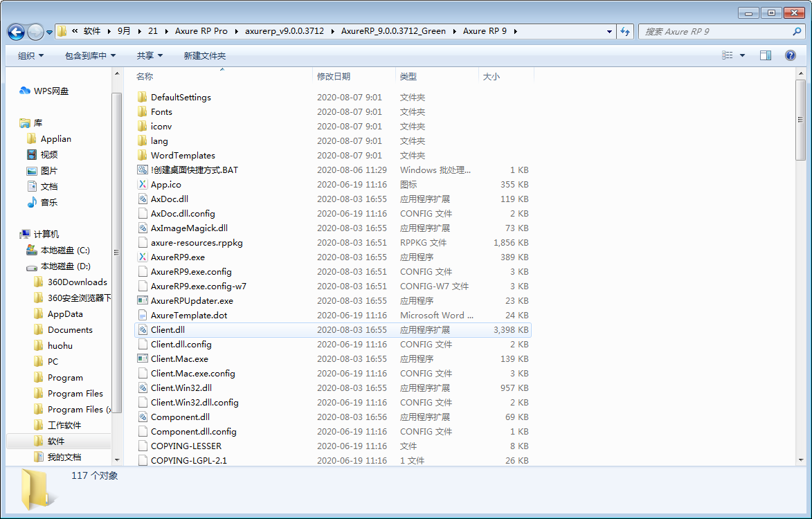The image size is (812, 519).
Task: Click the Back navigation arrow button
Action: tap(16, 32)
